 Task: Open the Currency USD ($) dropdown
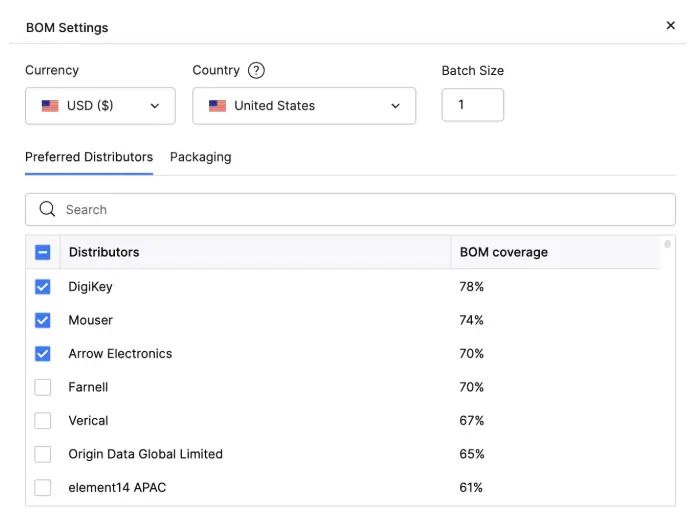pyautogui.click(x=100, y=106)
